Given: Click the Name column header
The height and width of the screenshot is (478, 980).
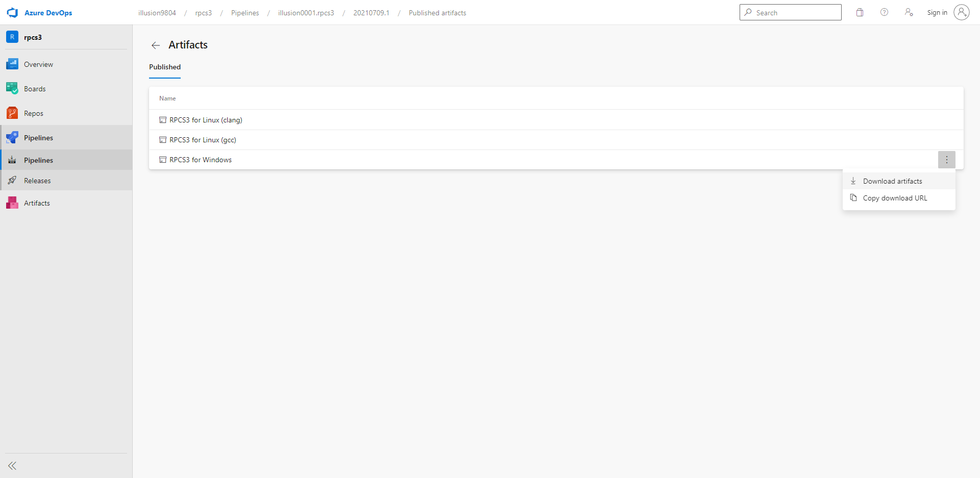Looking at the screenshot, I should click(x=167, y=98).
